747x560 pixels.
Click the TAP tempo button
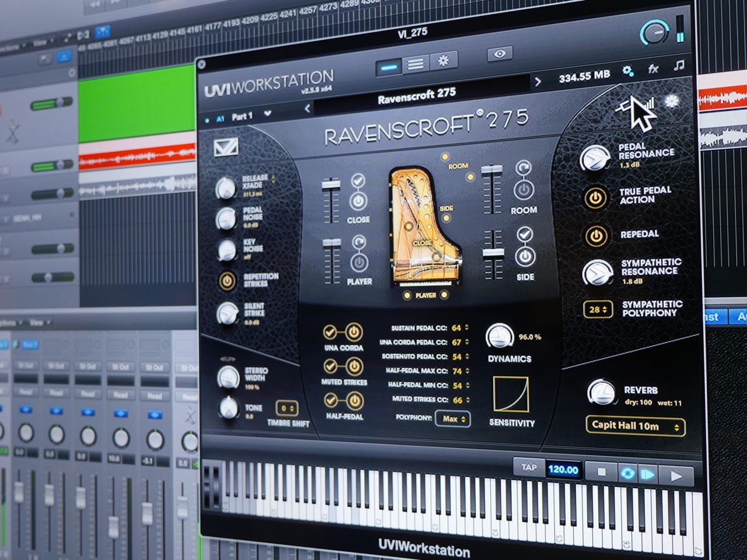point(529,467)
